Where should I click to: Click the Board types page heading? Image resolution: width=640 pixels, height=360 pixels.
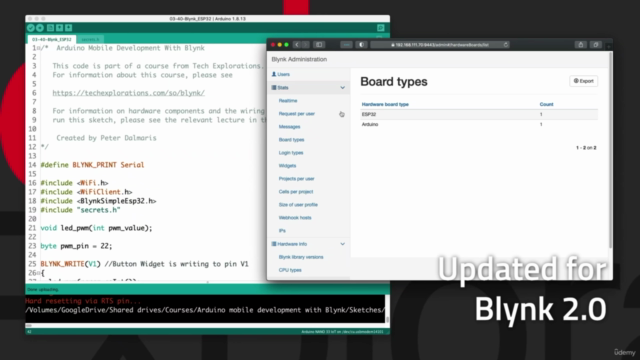click(394, 82)
